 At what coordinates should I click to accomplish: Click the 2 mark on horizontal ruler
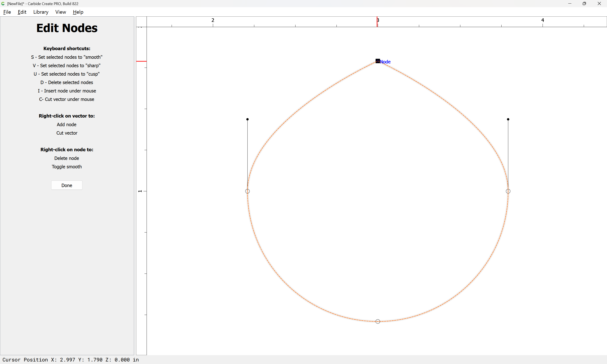(x=213, y=20)
